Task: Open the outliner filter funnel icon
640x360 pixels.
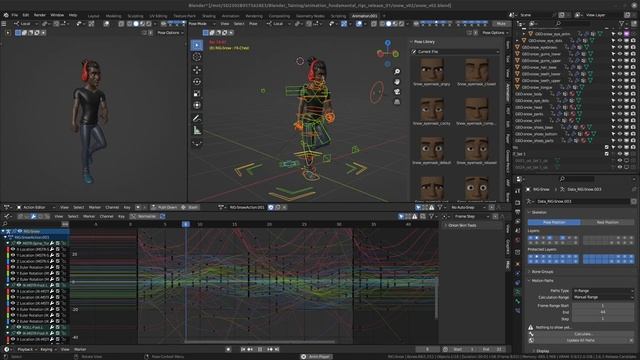Action: pyautogui.click(x=621, y=24)
